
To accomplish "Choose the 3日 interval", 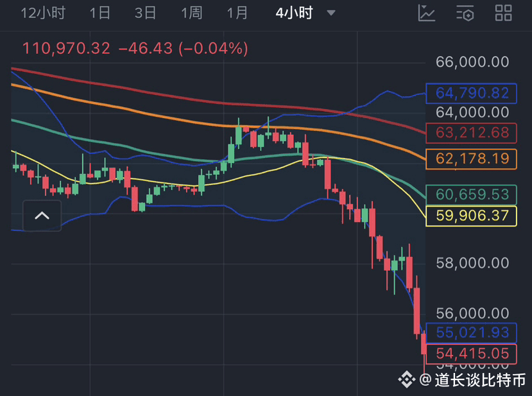I will coord(146,13).
